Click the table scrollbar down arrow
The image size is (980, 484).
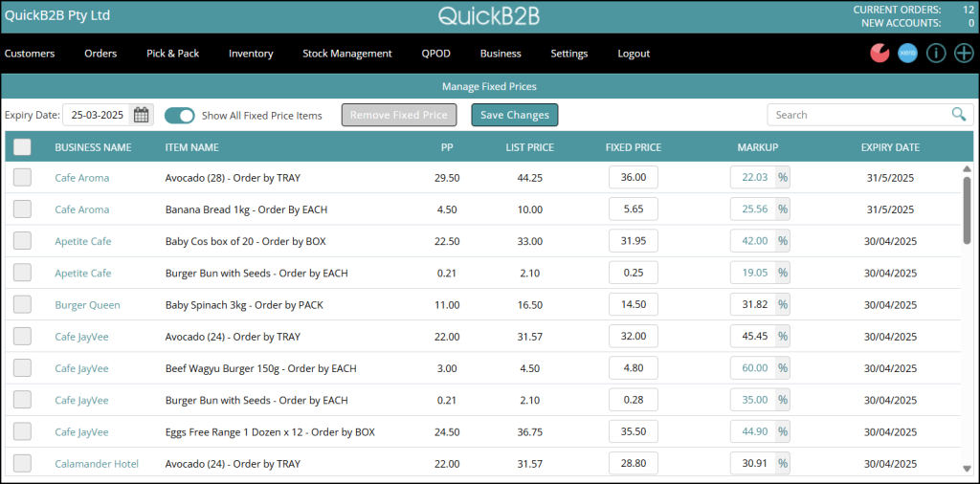click(967, 469)
